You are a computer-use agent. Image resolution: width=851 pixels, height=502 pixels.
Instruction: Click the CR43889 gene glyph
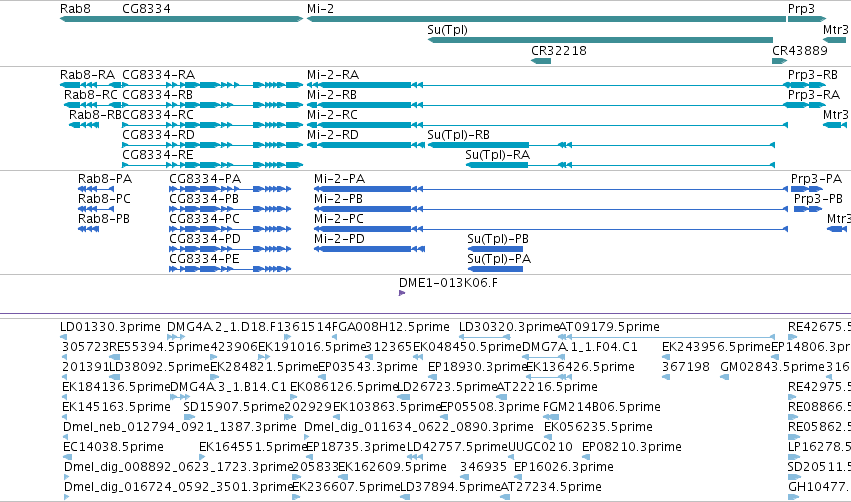coord(779,61)
